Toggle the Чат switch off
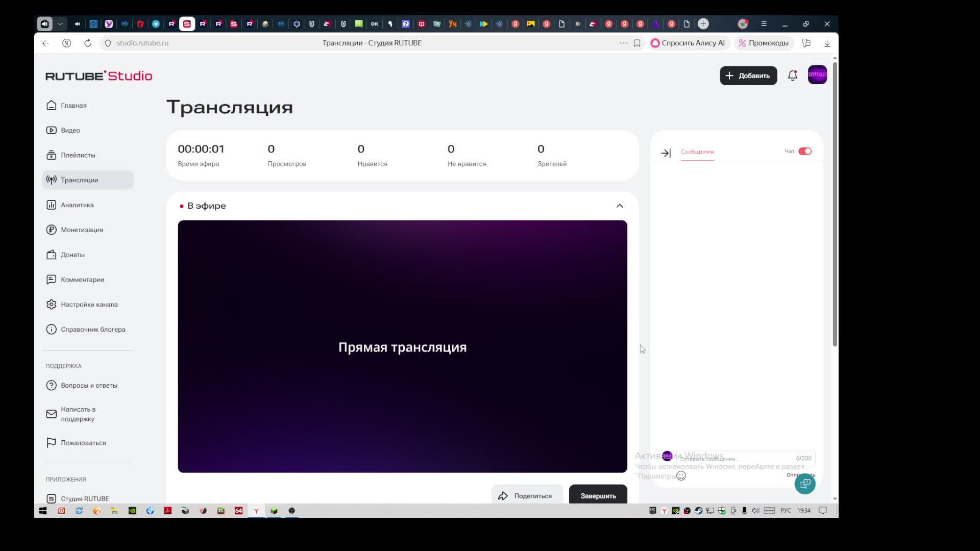 805,151
